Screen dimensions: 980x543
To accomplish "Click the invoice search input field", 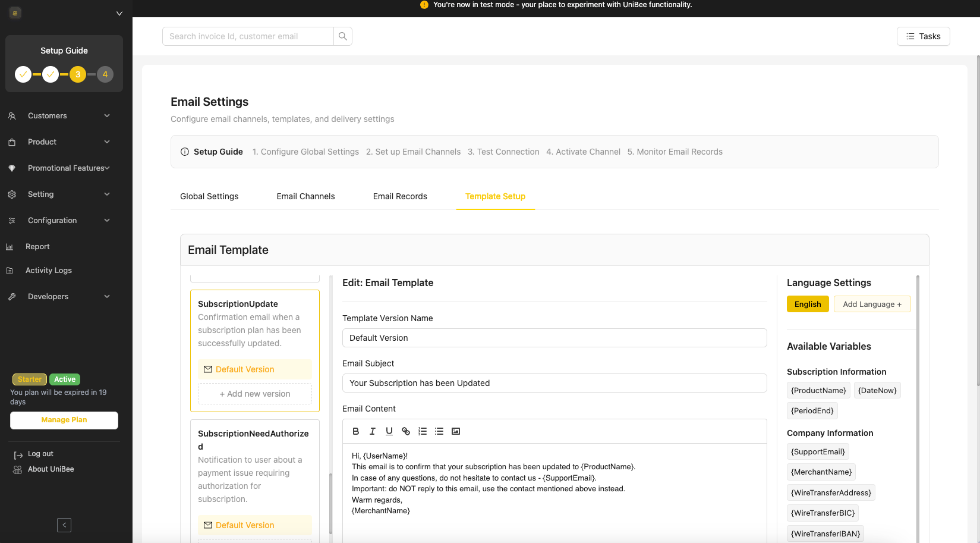I will (248, 36).
